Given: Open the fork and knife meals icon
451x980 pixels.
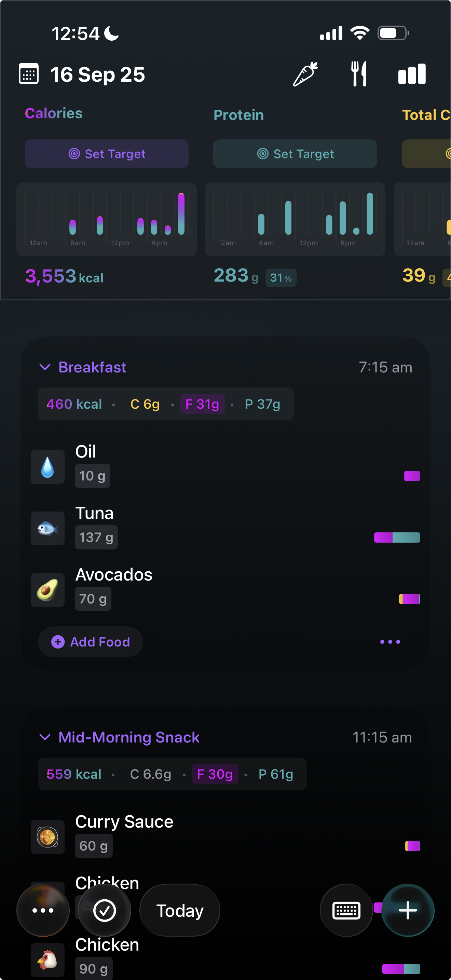Looking at the screenshot, I should pos(359,74).
